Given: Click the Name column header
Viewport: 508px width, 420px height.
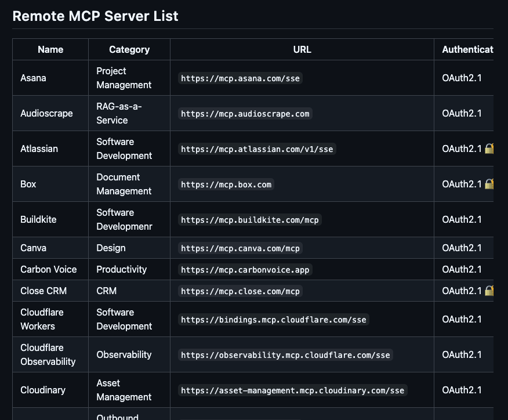Looking at the screenshot, I should tap(50, 49).
